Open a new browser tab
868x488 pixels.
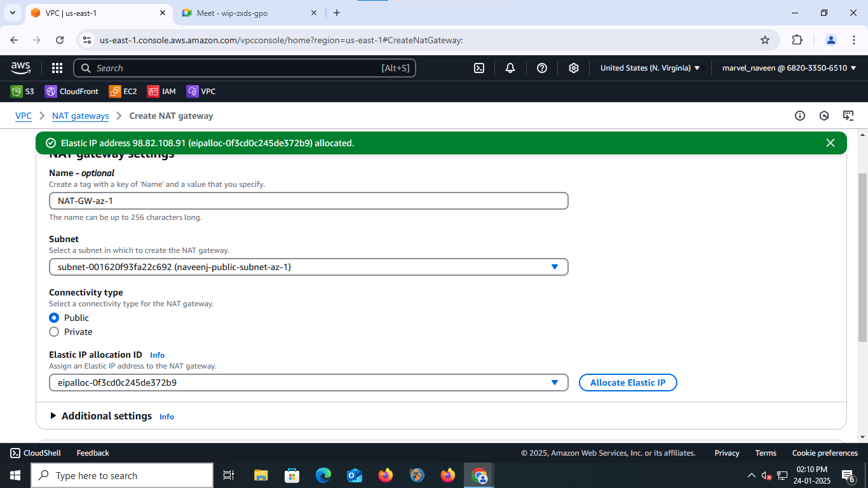tap(337, 13)
